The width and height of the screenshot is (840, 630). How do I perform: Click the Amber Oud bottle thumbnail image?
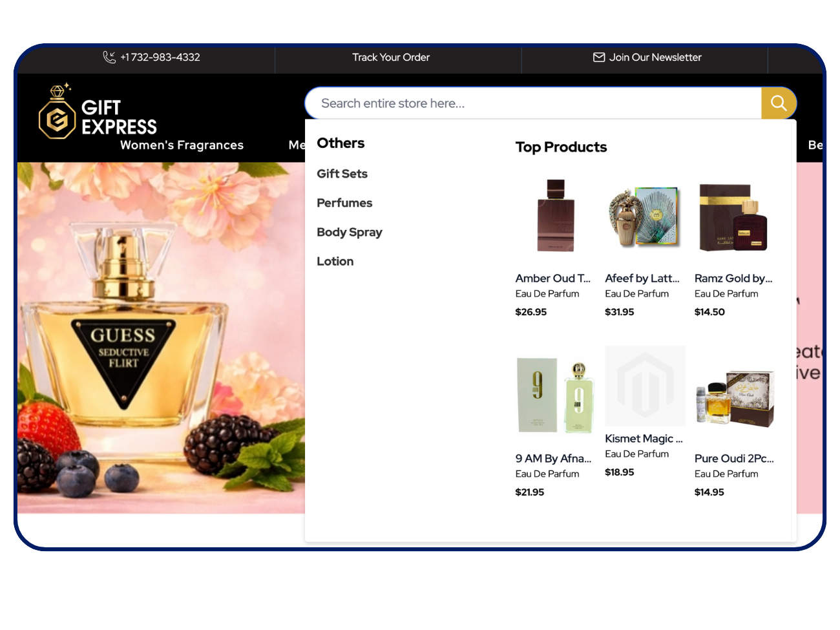point(556,216)
